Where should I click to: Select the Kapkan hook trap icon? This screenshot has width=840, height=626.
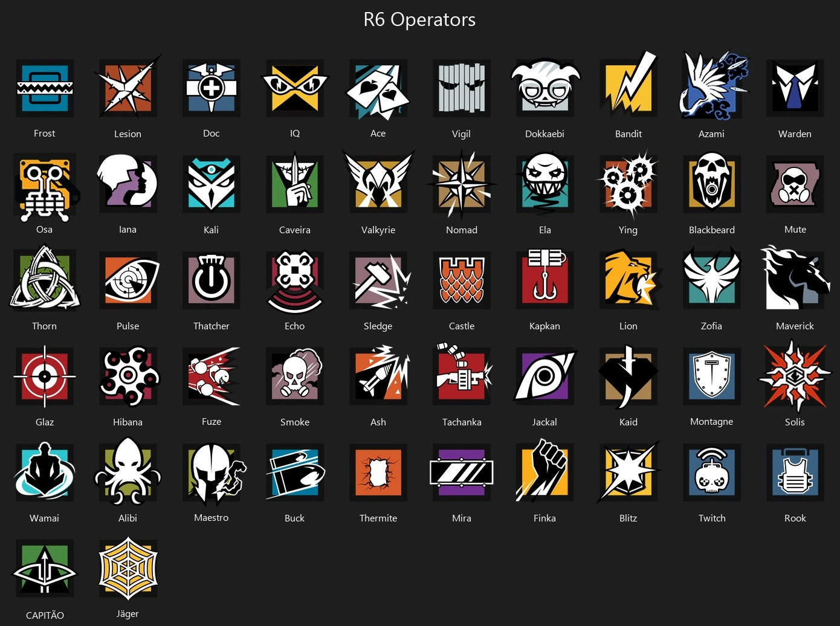click(545, 278)
